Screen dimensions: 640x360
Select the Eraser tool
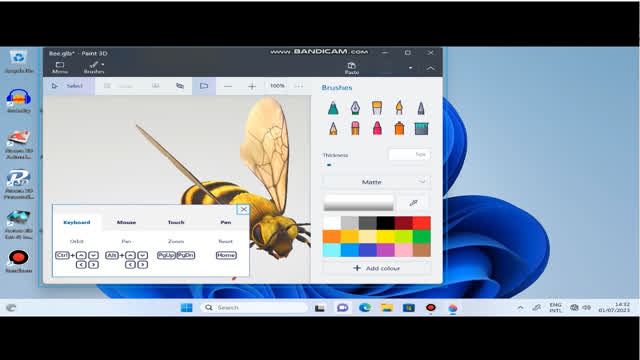coord(355,129)
